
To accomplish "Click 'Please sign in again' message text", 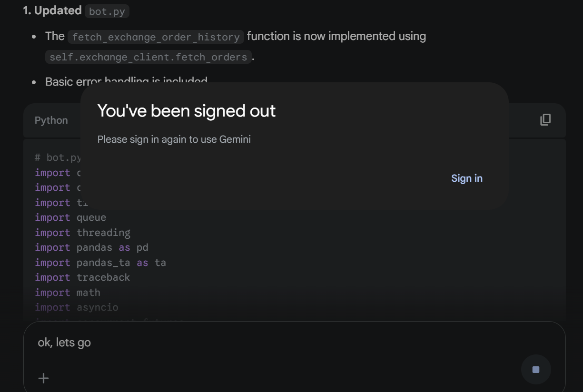I will coord(174,139).
